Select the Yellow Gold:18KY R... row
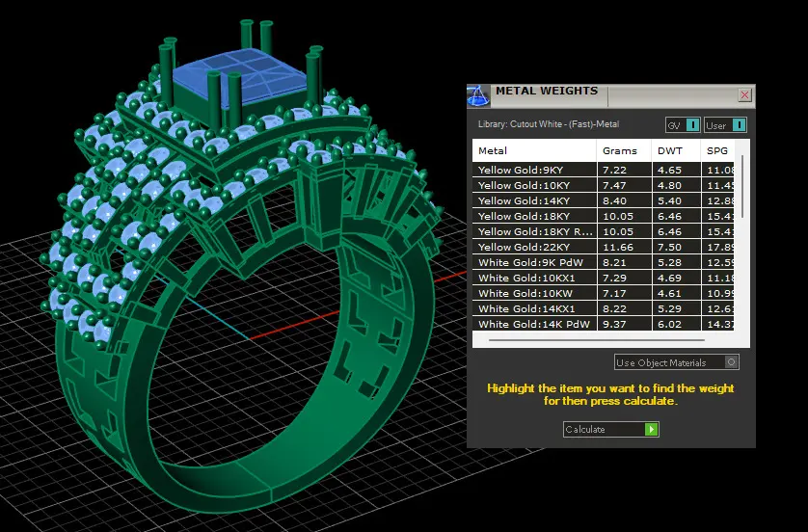808x532 pixels. 604,231
